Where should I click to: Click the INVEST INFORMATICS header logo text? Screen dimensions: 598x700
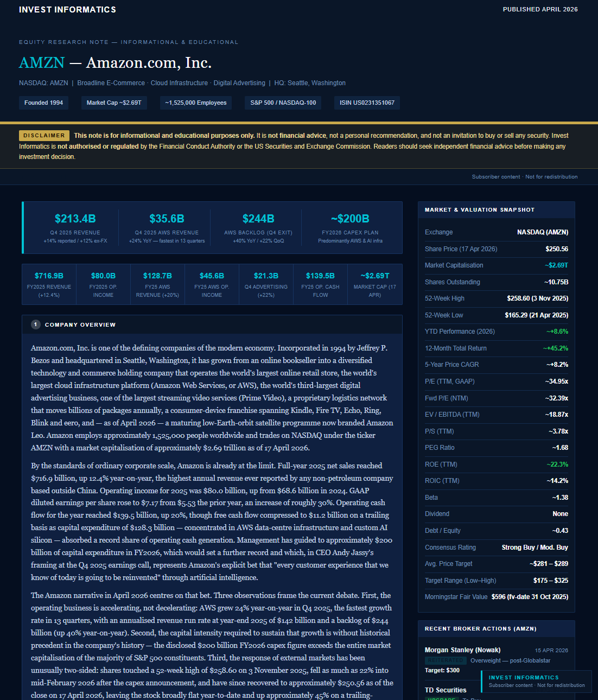[x=67, y=10]
